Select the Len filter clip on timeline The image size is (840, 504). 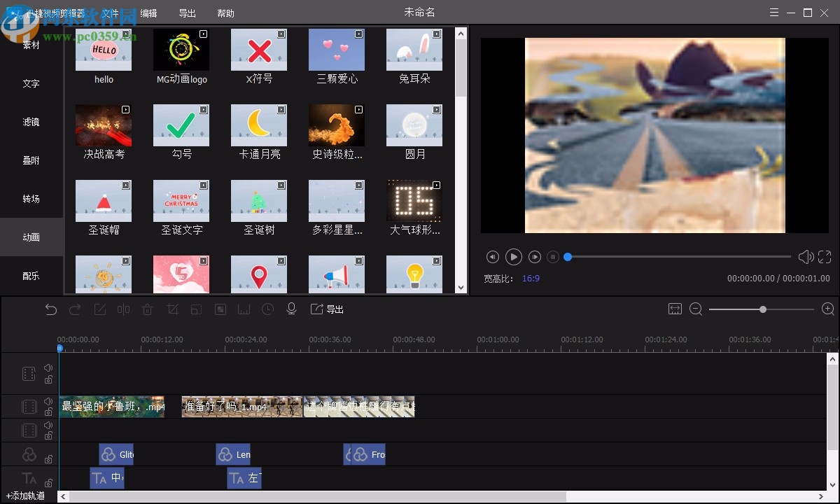point(233,454)
